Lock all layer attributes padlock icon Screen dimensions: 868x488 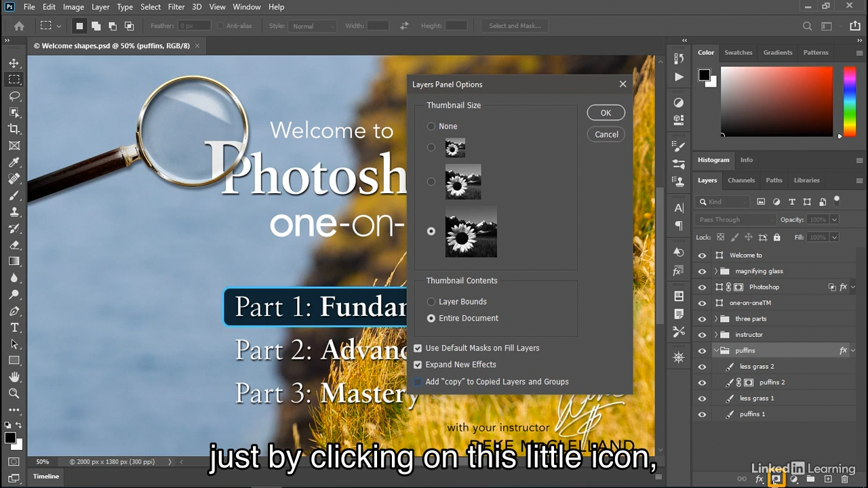(777, 237)
